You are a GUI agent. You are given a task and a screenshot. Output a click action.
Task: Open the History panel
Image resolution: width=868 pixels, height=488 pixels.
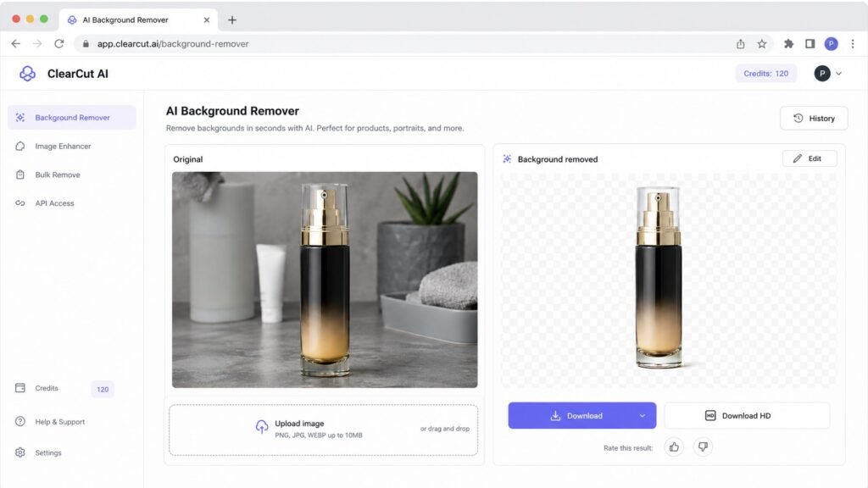pos(814,119)
